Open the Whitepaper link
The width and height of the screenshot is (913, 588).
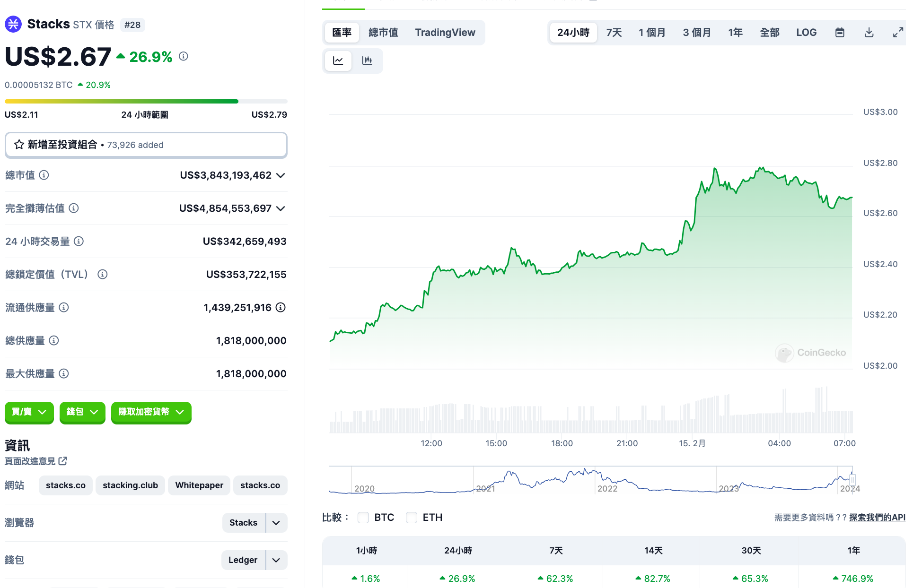coord(199,485)
